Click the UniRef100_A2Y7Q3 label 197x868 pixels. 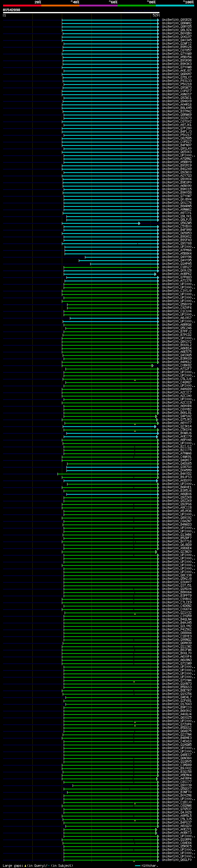[176, 176]
